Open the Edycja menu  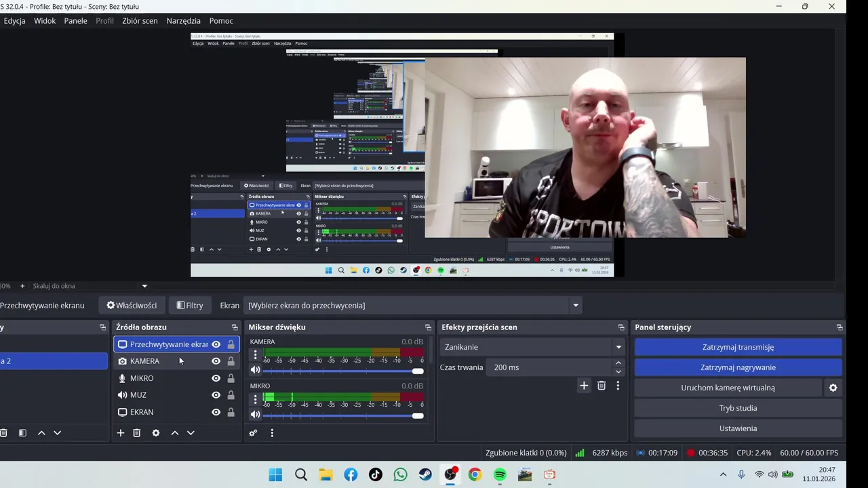[x=14, y=21]
